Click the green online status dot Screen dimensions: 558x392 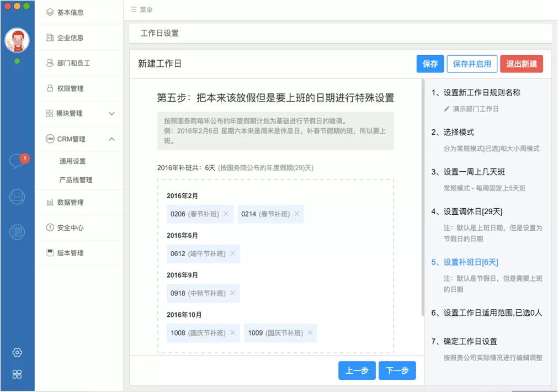[17, 61]
